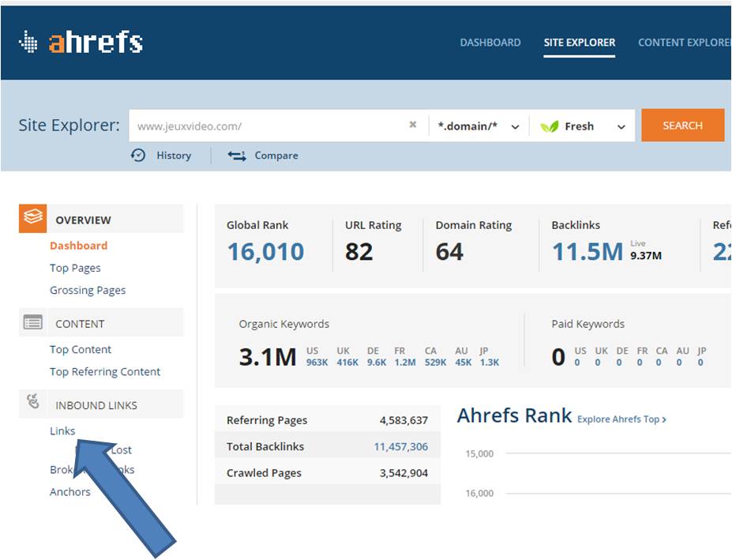
Task: Click DE organic keywords 9.6K
Action: [x=377, y=363]
